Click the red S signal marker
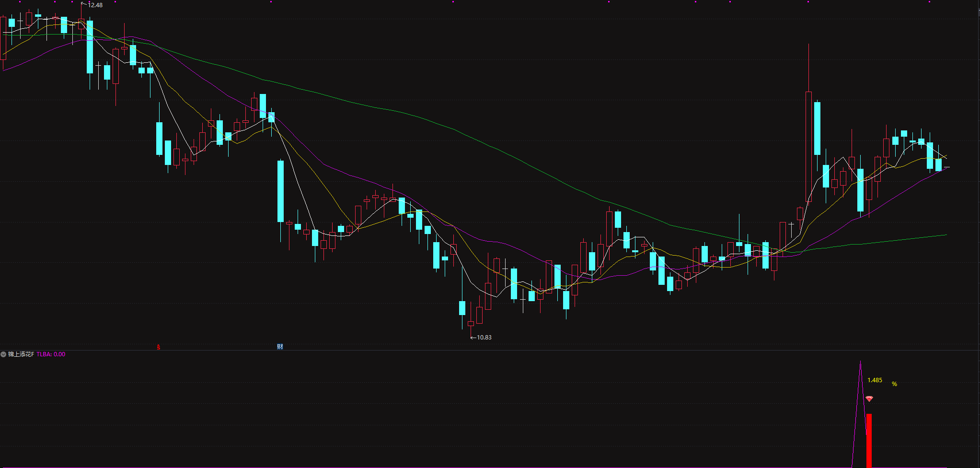 coord(159,347)
